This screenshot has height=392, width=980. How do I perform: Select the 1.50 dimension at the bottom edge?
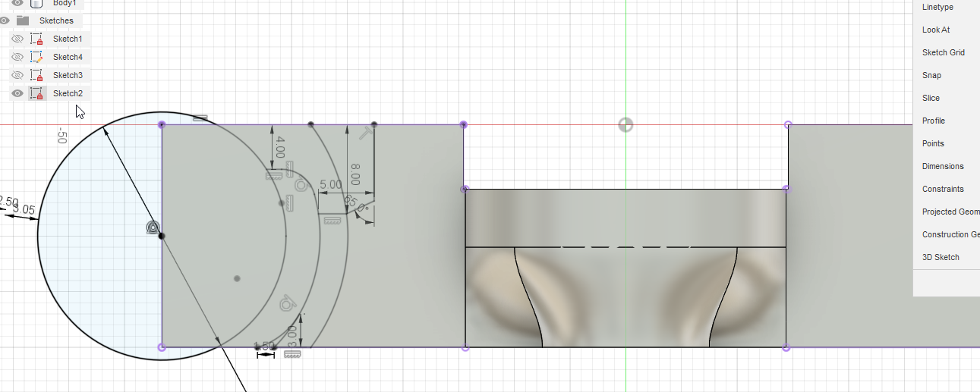263,346
